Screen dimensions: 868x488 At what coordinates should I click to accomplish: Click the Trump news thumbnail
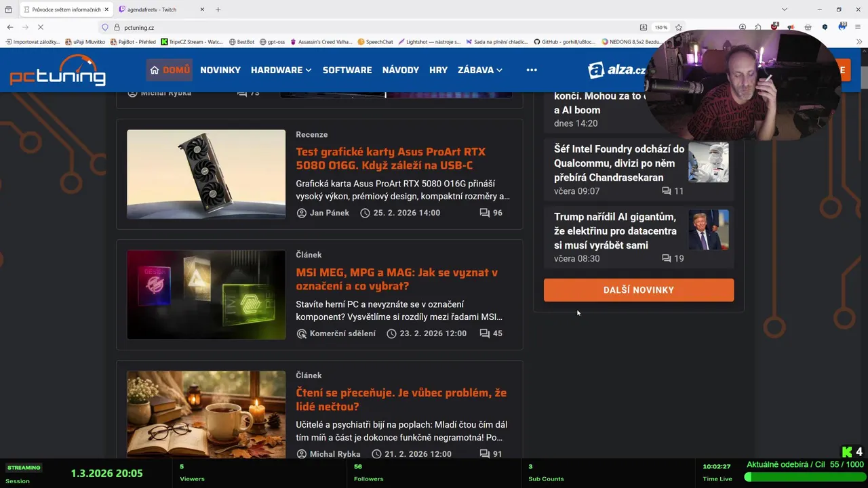[709, 230]
